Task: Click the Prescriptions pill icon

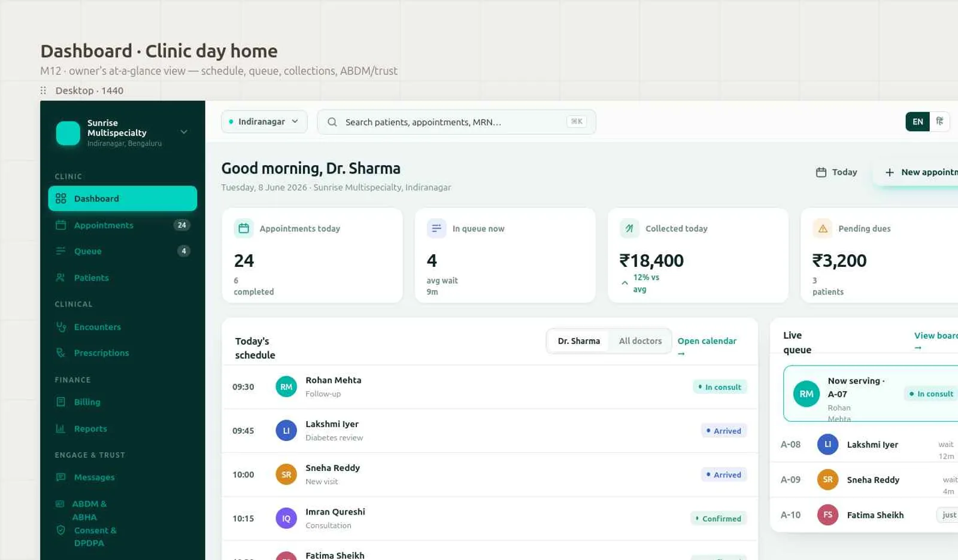Action: click(x=60, y=353)
